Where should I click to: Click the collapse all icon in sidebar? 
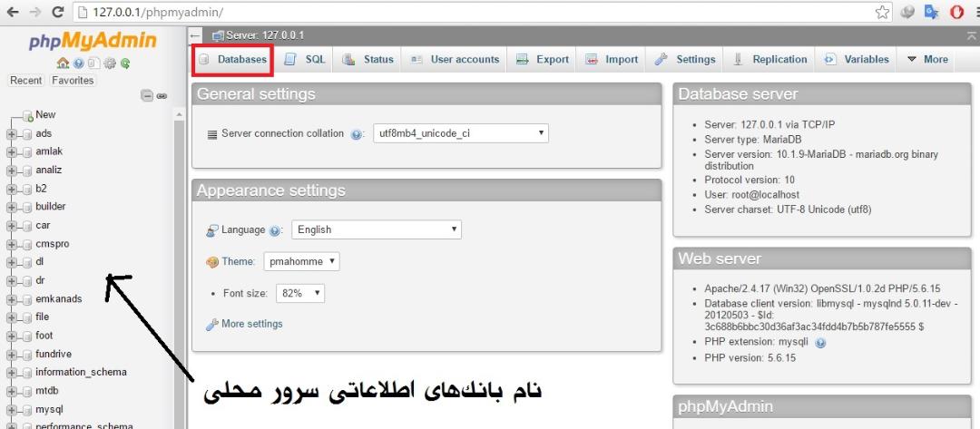tap(147, 95)
